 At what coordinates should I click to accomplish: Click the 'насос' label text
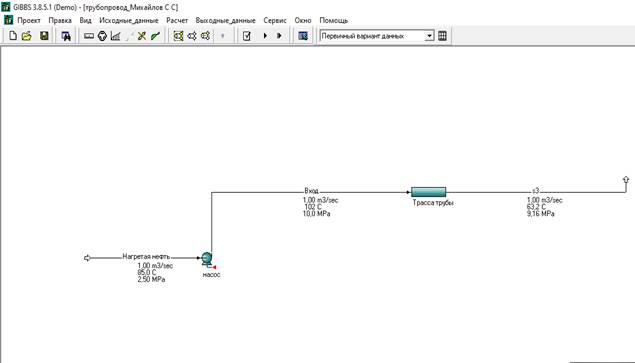click(x=211, y=275)
